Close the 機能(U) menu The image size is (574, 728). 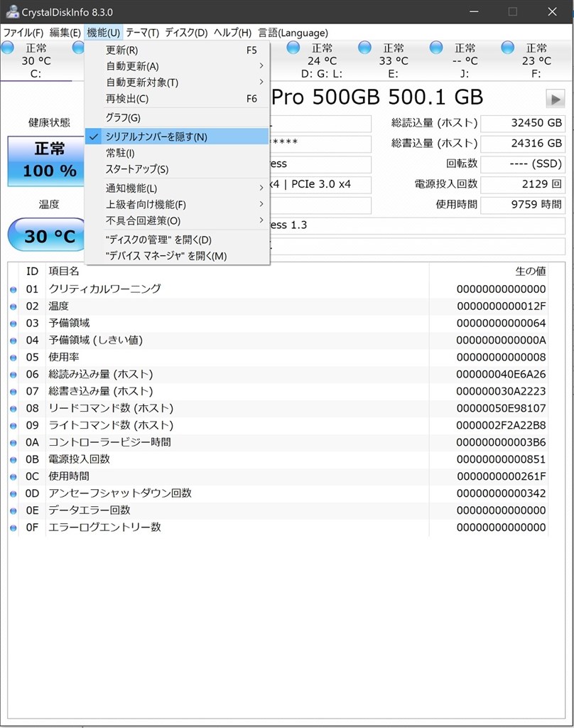point(104,33)
